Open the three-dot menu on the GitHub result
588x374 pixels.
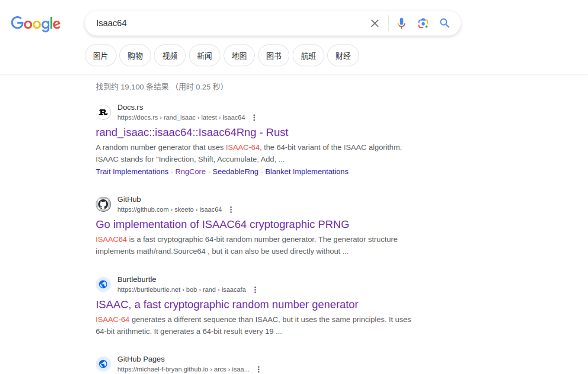click(231, 209)
